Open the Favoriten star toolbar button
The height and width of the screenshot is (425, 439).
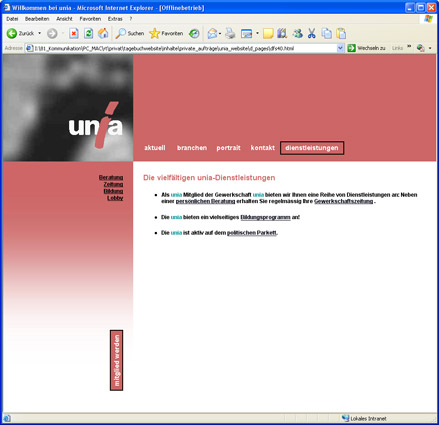click(x=166, y=33)
